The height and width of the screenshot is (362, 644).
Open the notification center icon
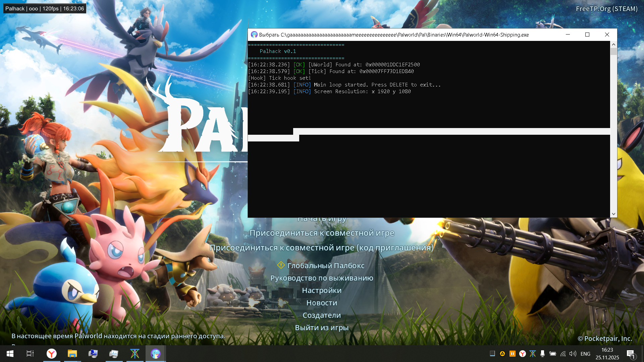click(631, 354)
